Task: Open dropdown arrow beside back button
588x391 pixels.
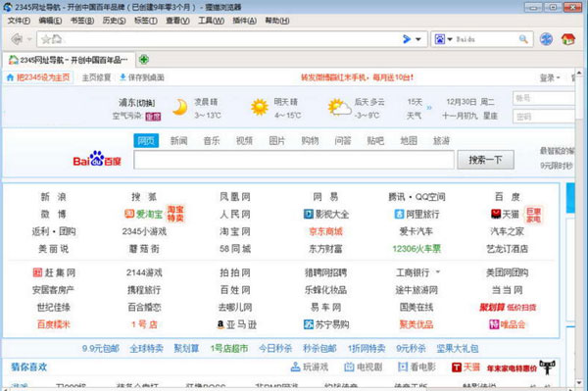Action: [x=28, y=39]
